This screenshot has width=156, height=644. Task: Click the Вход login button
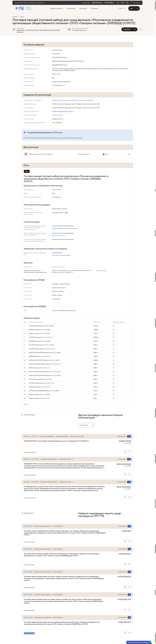(134, 9)
